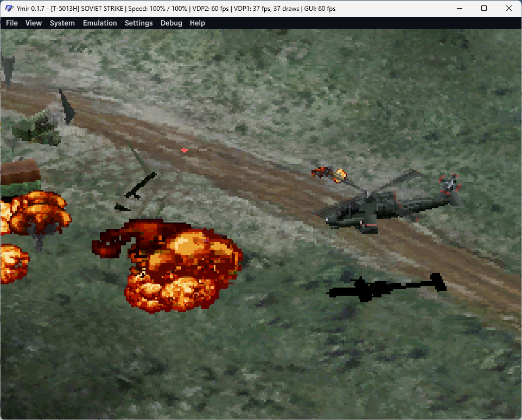Close the Ymir emulator window

click(508, 8)
